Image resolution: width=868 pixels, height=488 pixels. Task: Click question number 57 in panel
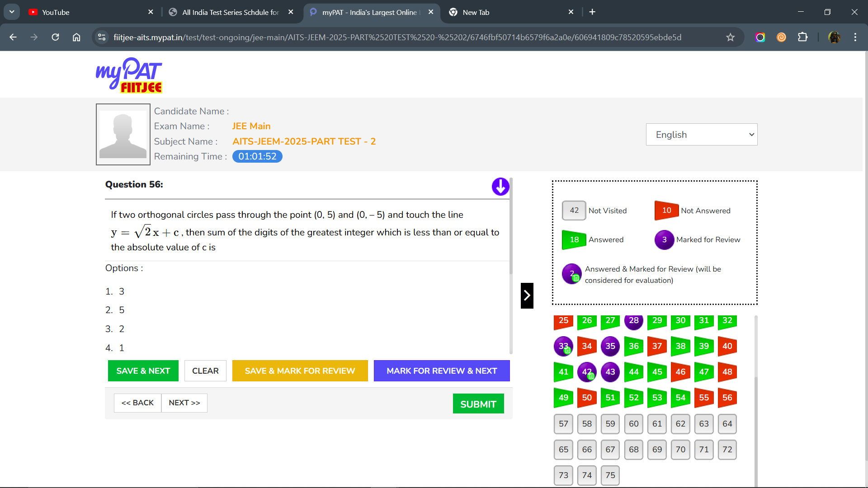563,424
